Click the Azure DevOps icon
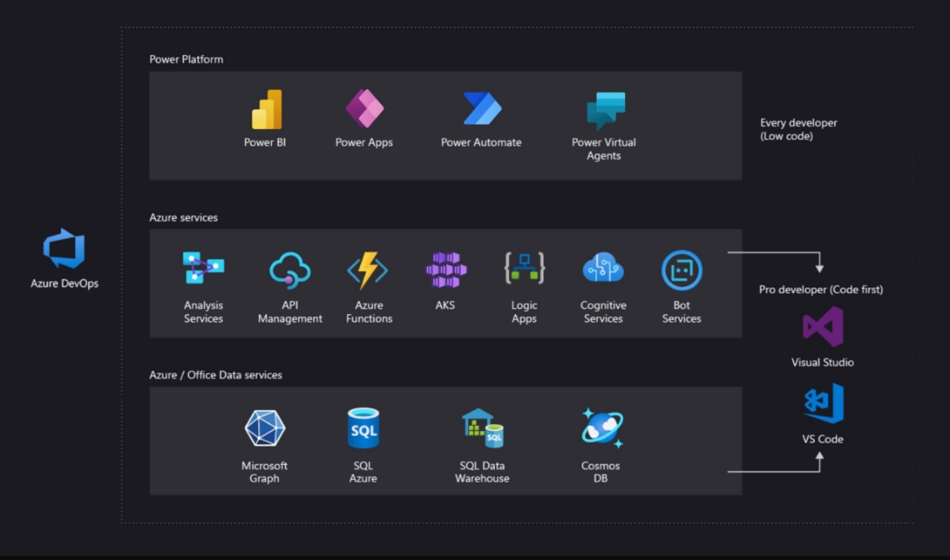950x560 pixels. (64, 250)
